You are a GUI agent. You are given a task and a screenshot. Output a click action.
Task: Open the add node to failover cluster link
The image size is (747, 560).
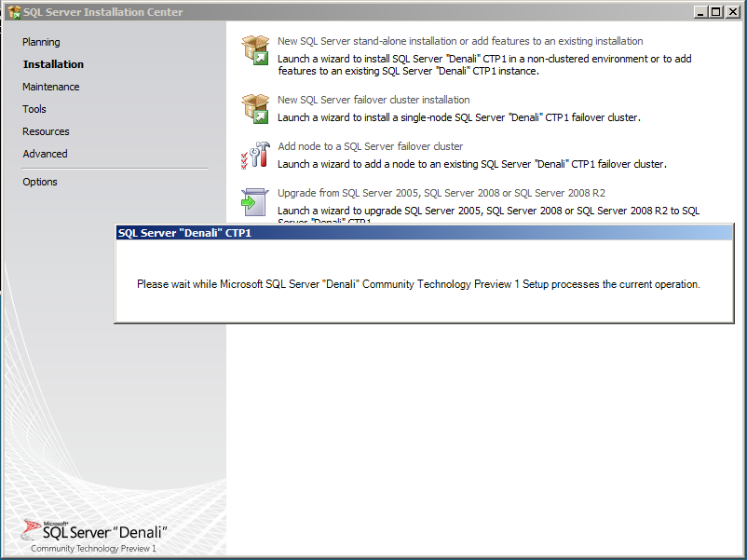click(371, 146)
